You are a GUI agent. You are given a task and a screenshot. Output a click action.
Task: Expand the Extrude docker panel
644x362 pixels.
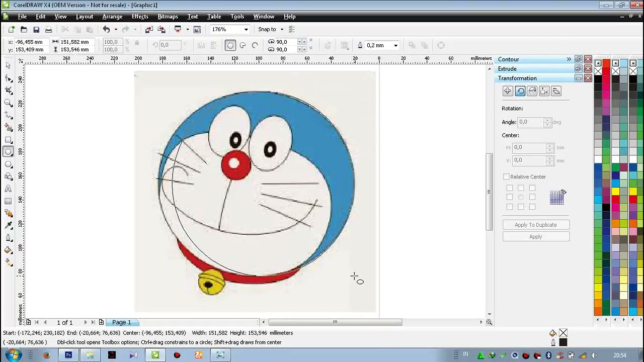click(578, 69)
